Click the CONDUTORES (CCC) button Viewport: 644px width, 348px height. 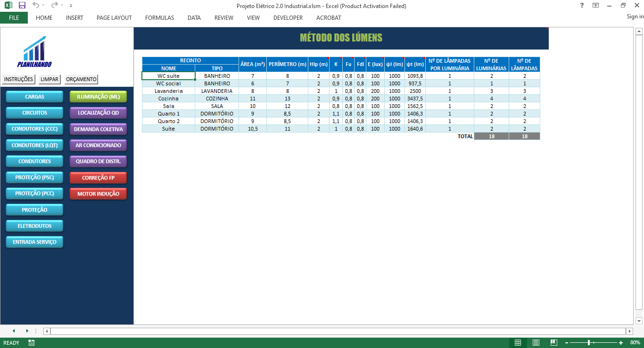coord(34,129)
